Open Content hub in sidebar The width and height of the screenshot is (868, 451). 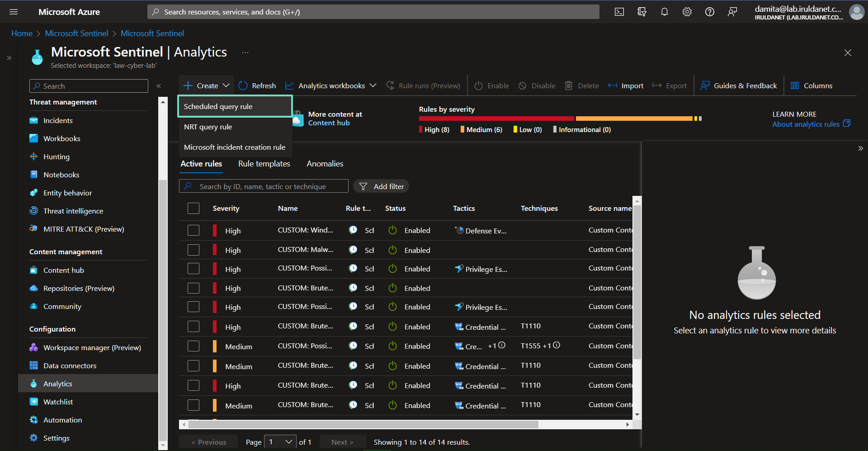coord(64,270)
